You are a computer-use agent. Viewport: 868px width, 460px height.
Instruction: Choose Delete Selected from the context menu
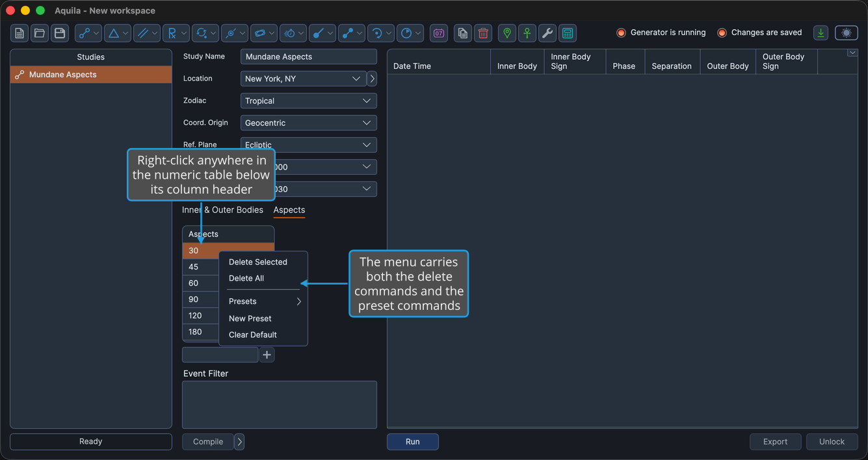click(258, 262)
